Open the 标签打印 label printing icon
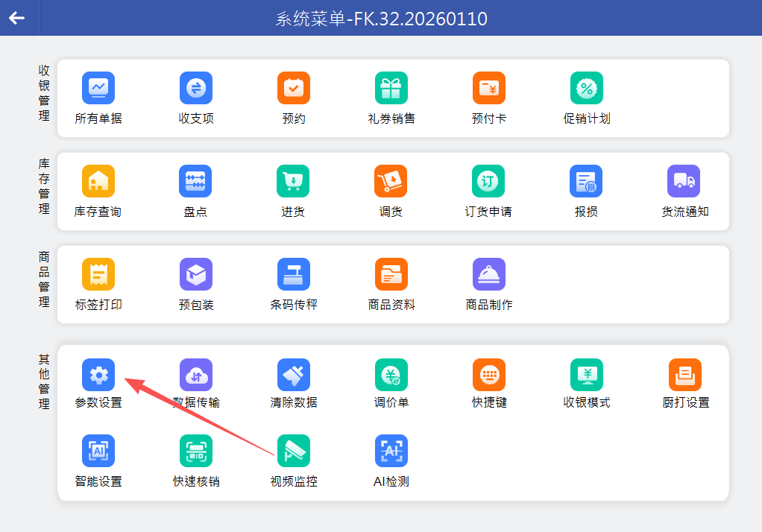 (98, 274)
